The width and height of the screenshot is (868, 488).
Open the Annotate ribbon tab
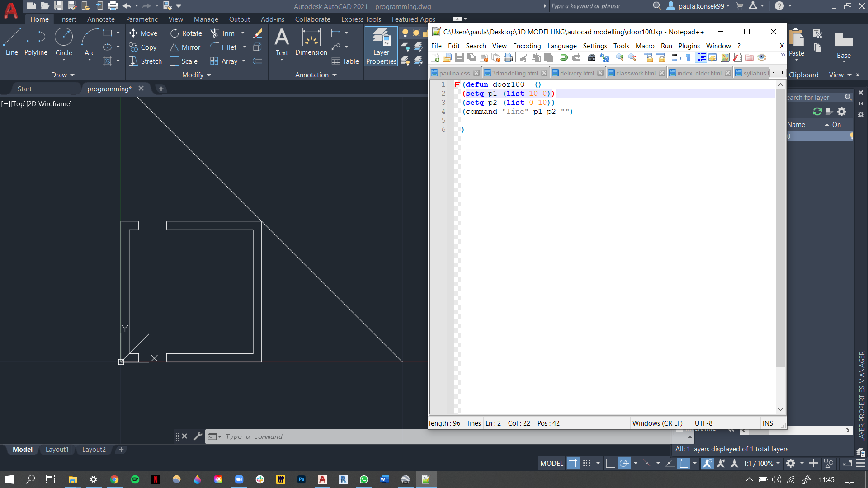point(101,19)
